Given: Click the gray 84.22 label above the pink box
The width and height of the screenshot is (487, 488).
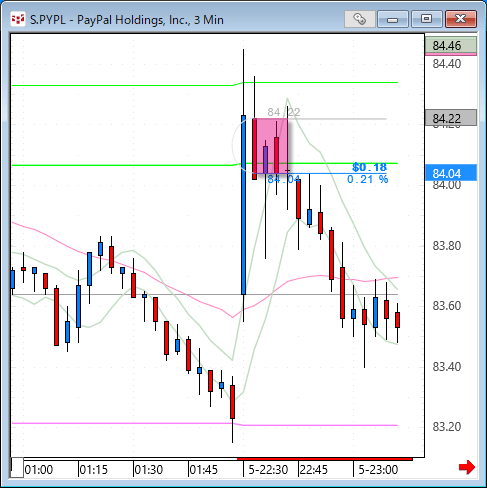Looking at the screenshot, I should click(x=284, y=112).
